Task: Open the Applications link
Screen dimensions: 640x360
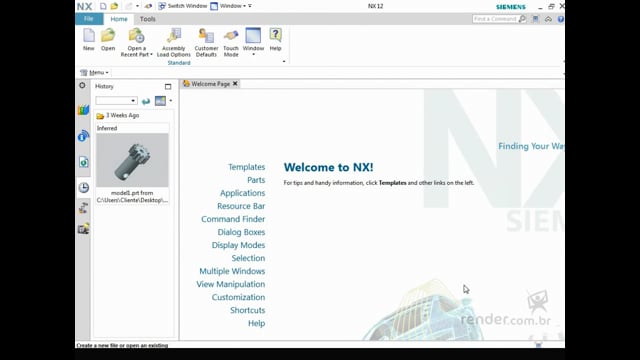Action: pyautogui.click(x=242, y=193)
